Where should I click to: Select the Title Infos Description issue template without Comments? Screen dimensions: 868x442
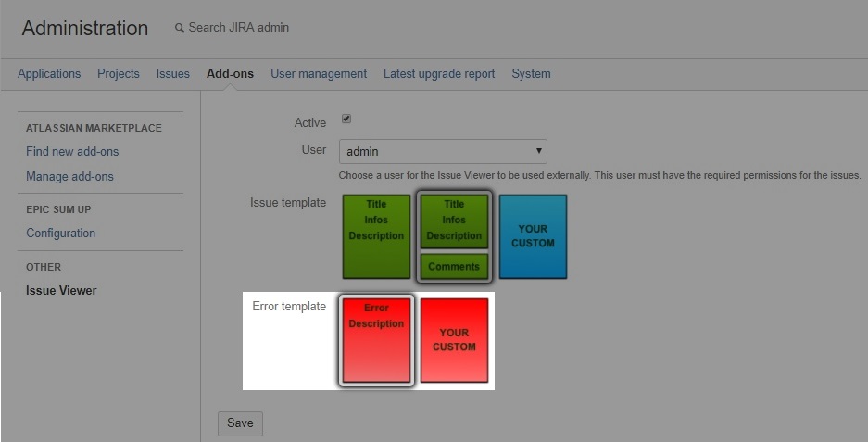376,236
